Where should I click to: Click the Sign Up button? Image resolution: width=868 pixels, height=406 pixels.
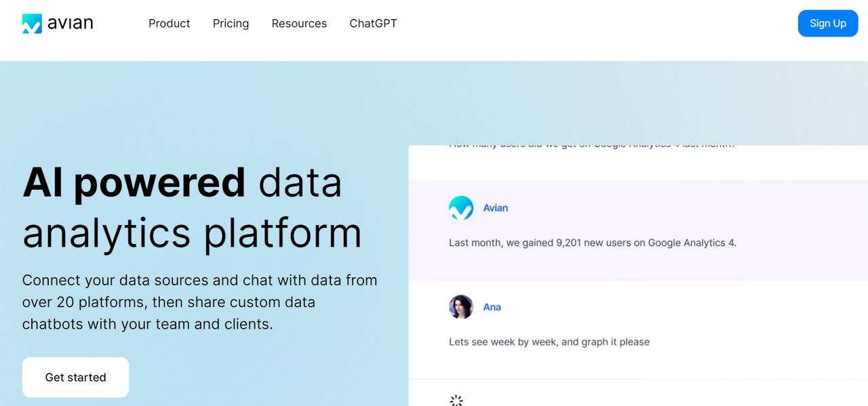pyautogui.click(x=828, y=23)
